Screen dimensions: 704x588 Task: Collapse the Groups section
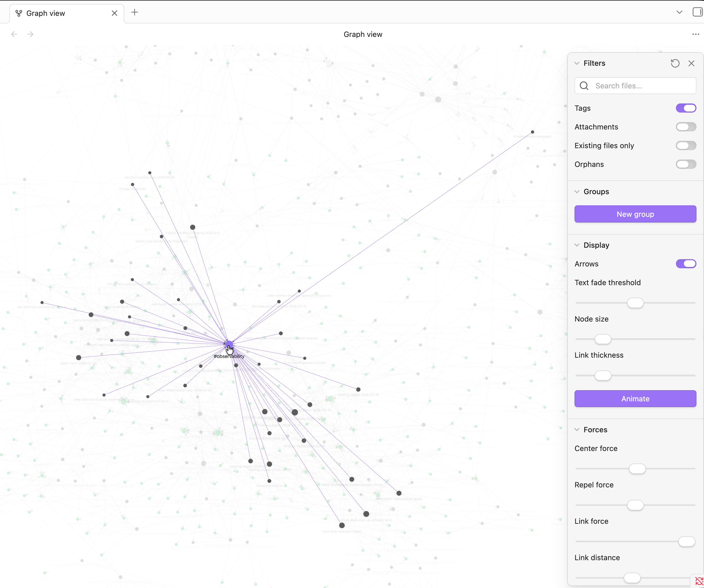point(577,191)
